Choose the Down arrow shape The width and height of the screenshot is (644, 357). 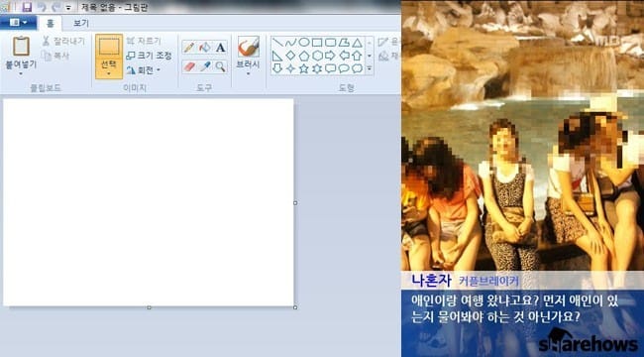pos(277,68)
